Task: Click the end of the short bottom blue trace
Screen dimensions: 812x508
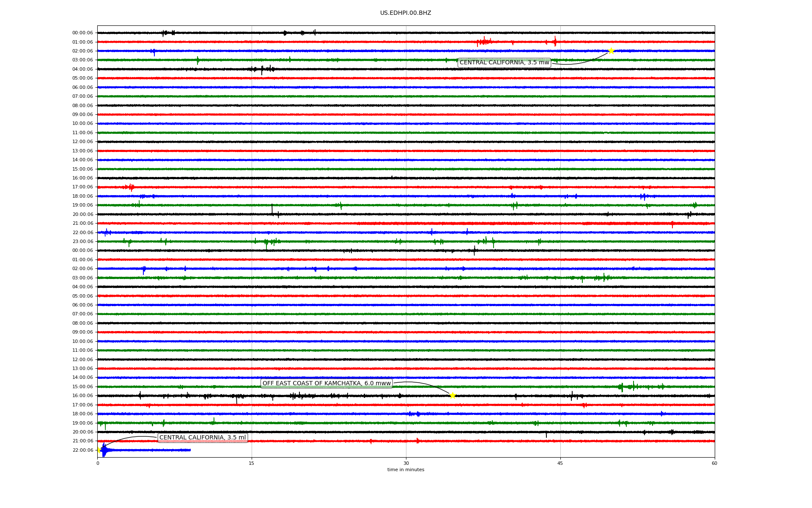Action: [x=190, y=450]
